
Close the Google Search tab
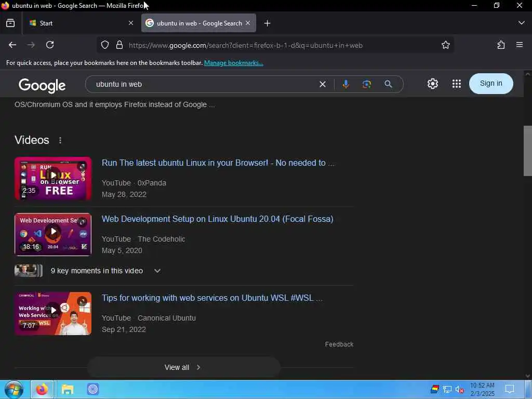pyautogui.click(x=248, y=23)
